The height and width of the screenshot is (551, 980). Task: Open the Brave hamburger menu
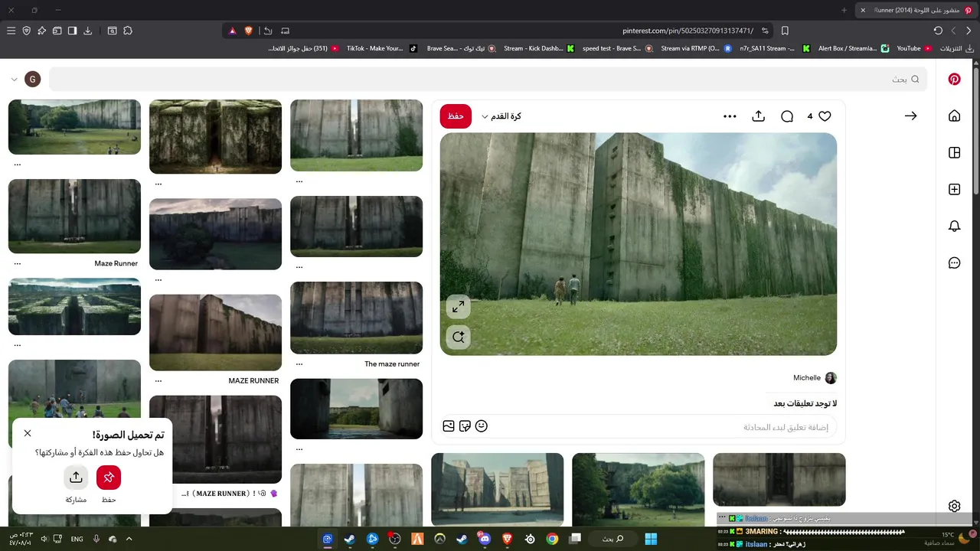coord(11,31)
